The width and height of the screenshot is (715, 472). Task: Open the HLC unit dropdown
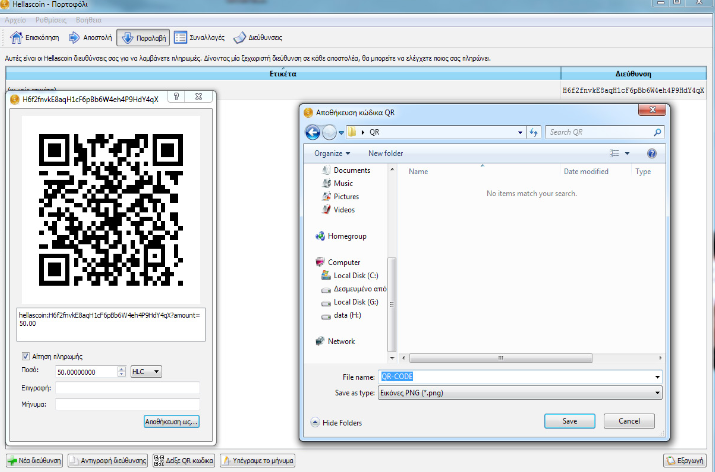[x=146, y=372]
